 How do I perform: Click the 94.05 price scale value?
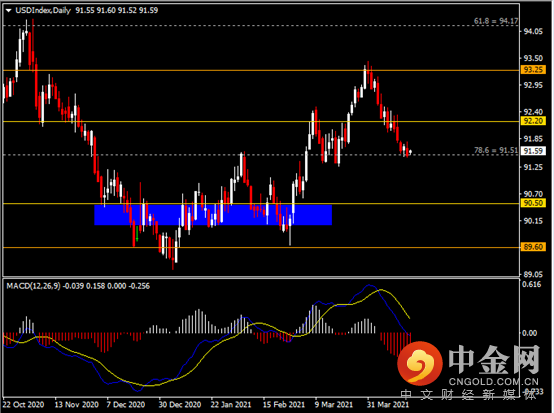pyautogui.click(x=533, y=32)
